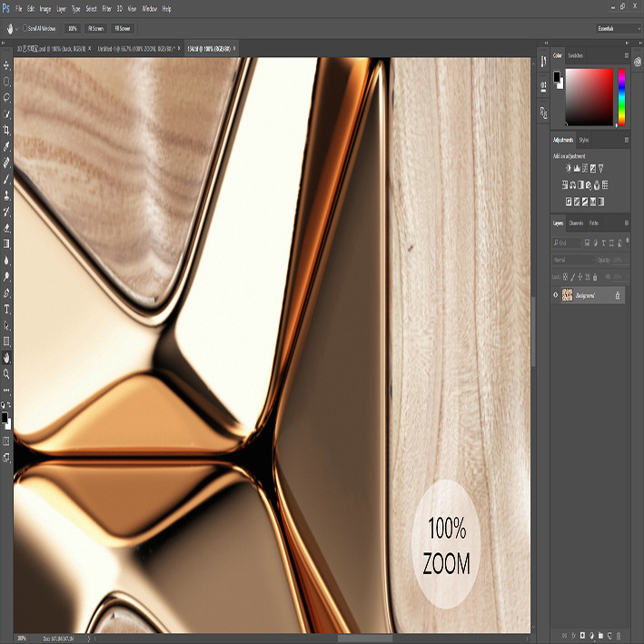Image resolution: width=644 pixels, height=644 pixels.
Task: Select the Eyedropper tool
Action: [6, 146]
